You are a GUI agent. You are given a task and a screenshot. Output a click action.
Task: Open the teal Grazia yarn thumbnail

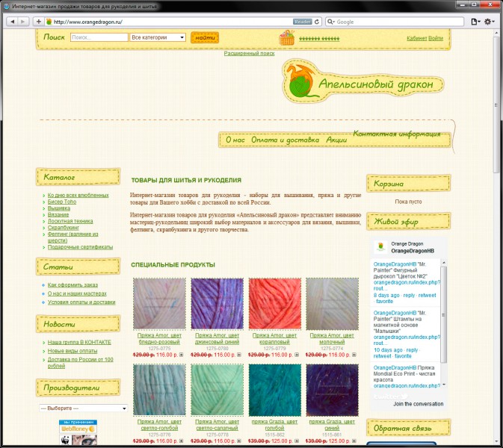tap(275, 390)
